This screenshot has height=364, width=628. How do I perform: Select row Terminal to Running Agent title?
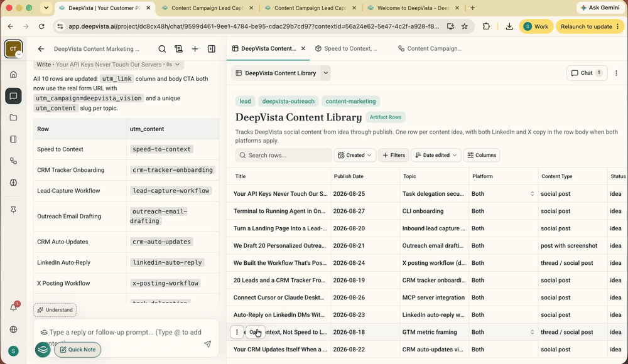tap(279, 211)
